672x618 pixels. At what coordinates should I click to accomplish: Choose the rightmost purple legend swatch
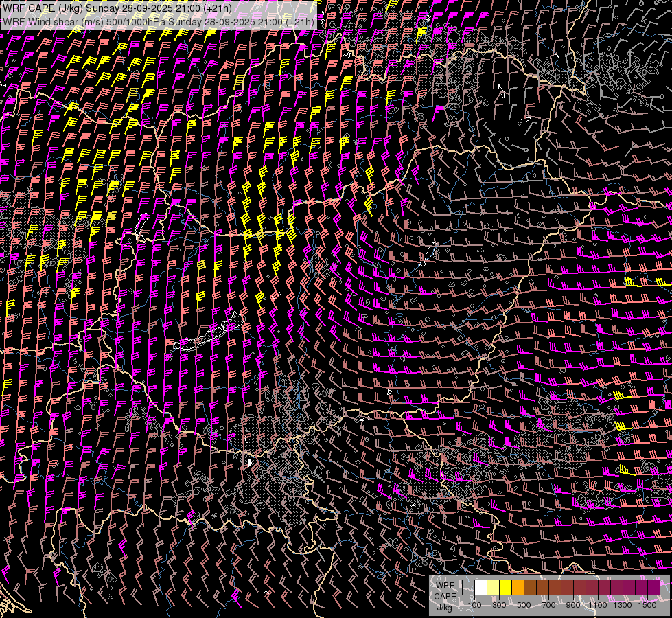tap(653, 588)
